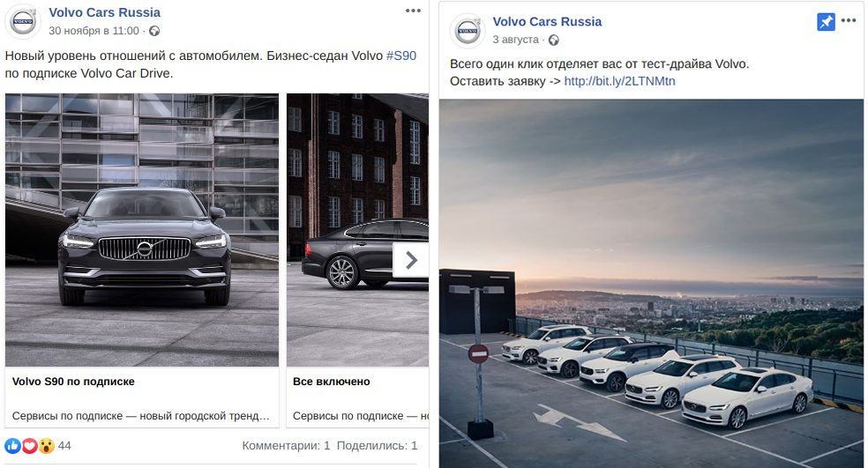868x468 pixels.
Task: View shares via Поделились: 1
Action: [377, 446]
